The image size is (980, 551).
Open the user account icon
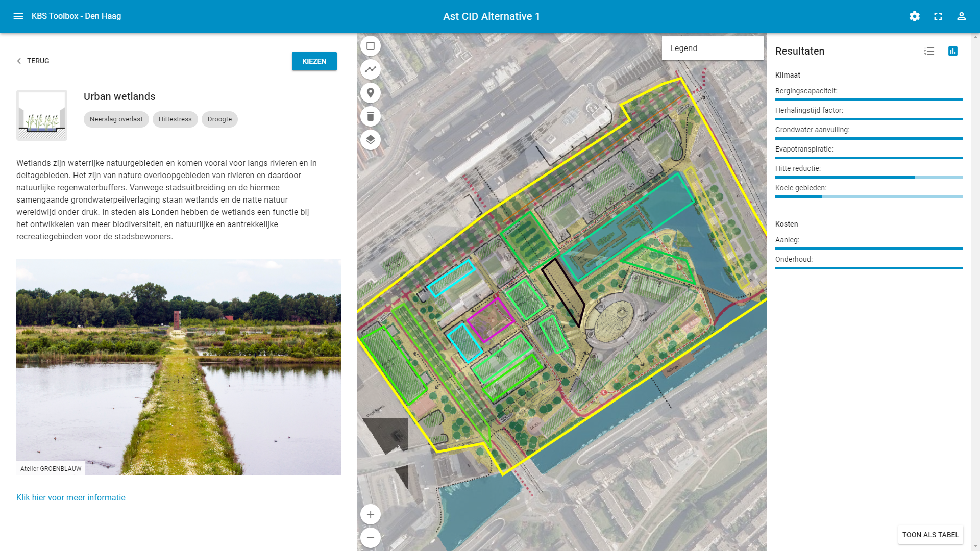962,16
